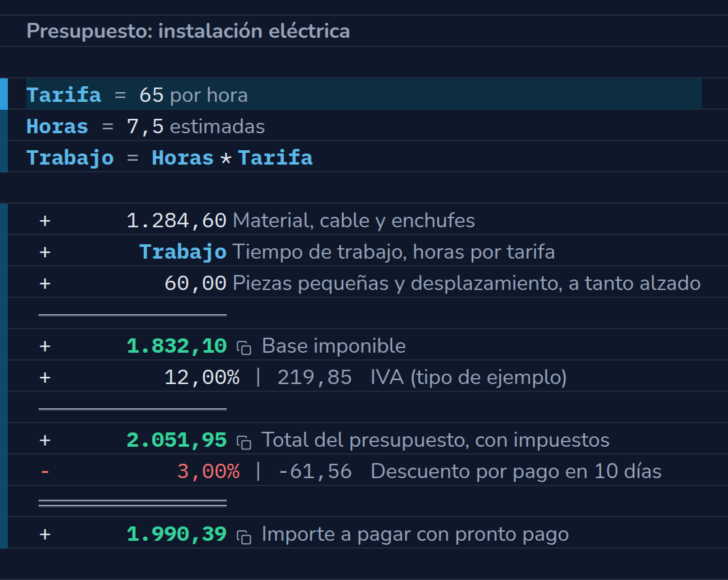
Task: Click the value 65 in the Tarifa line
Action: (x=152, y=95)
